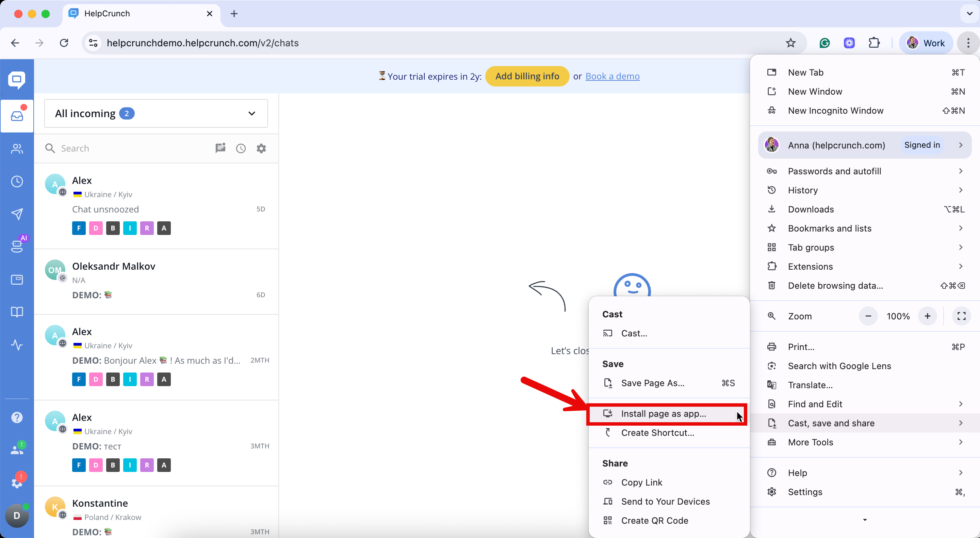Open the help question mark icon
The image size is (980, 538).
17,417
